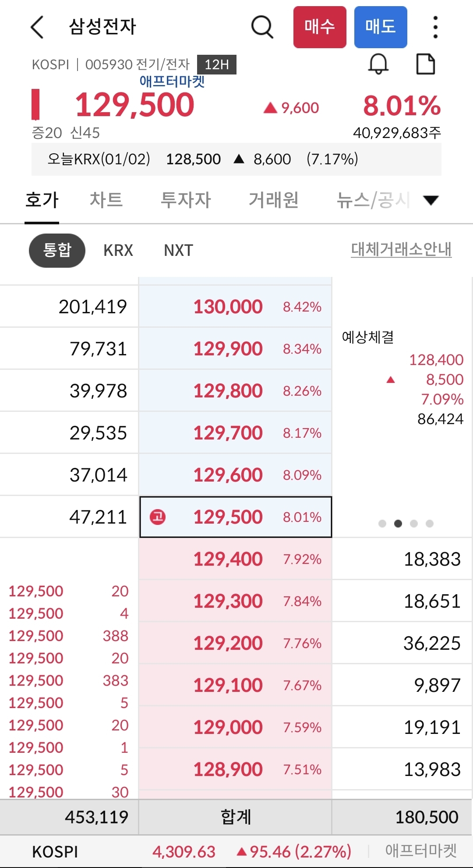Tap the back arrow icon
This screenshot has width=473, height=868.
38,27
